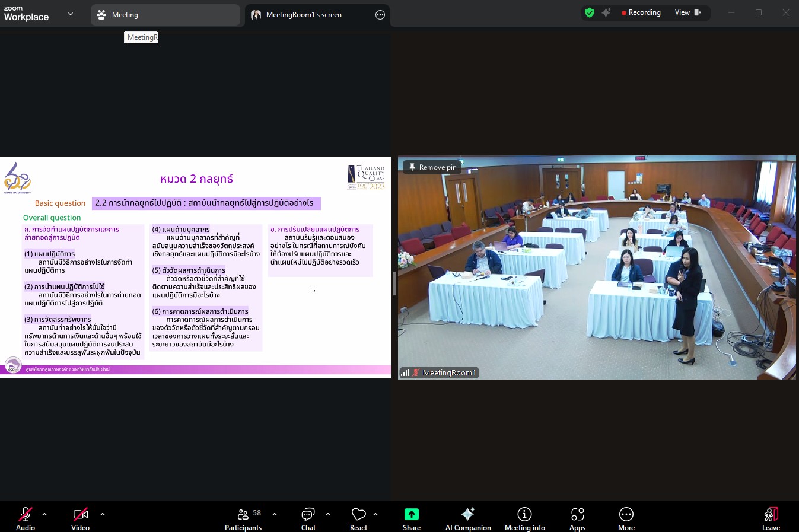The height and width of the screenshot is (532, 799).
Task: Show Meeting info details
Action: coord(524,517)
